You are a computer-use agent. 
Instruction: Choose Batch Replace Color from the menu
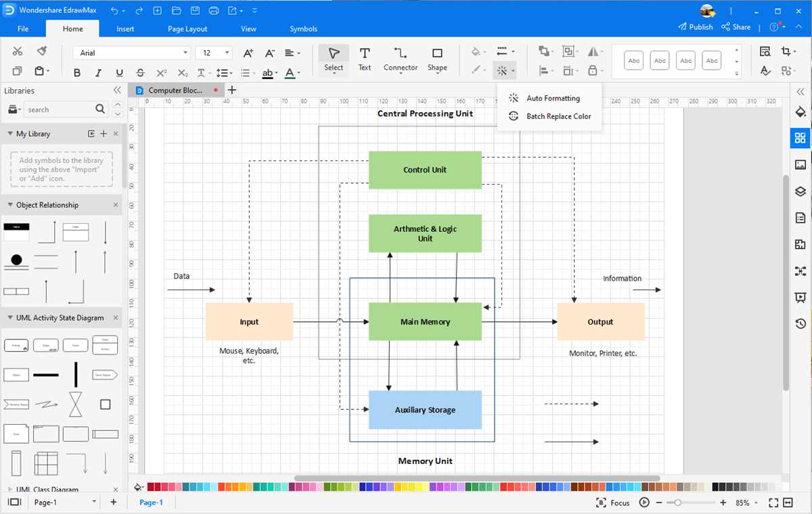pyautogui.click(x=549, y=116)
